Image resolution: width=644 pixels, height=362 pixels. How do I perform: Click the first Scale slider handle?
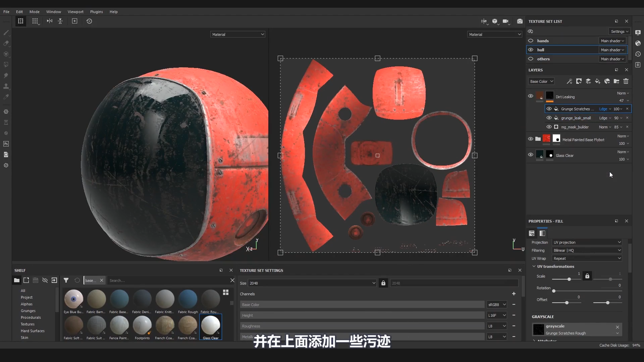tap(569, 279)
